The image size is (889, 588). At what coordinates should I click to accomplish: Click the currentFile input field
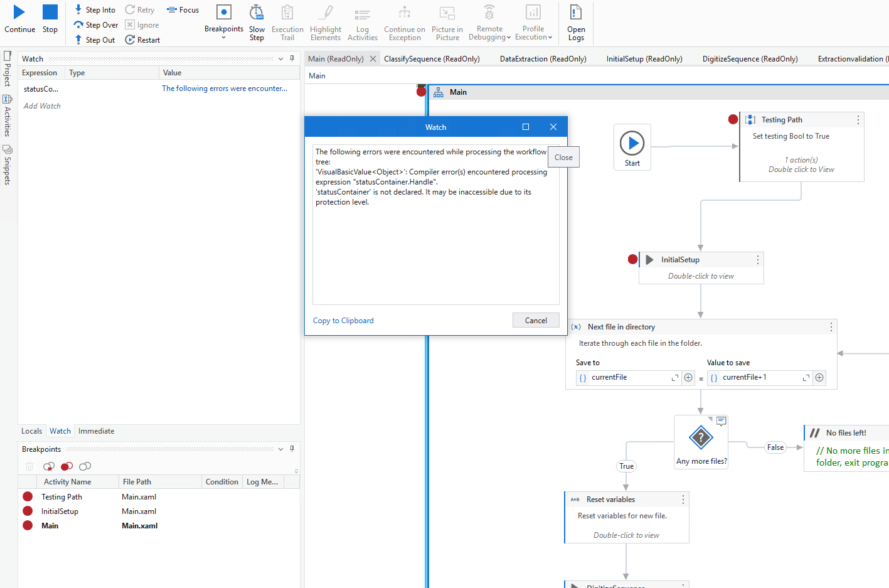coord(627,378)
